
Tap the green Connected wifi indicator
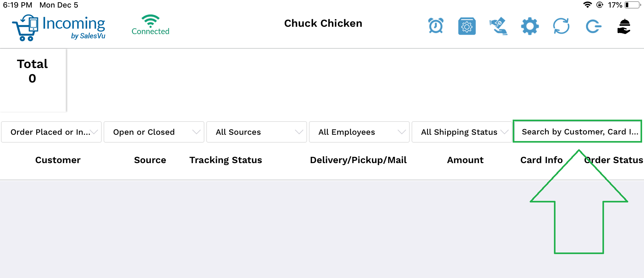[x=151, y=25]
